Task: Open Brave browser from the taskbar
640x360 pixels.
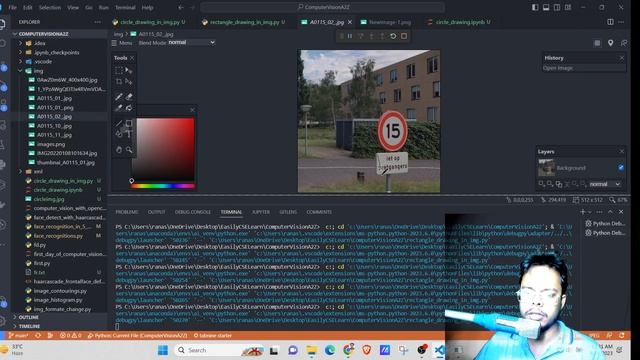Action: click(x=367, y=350)
